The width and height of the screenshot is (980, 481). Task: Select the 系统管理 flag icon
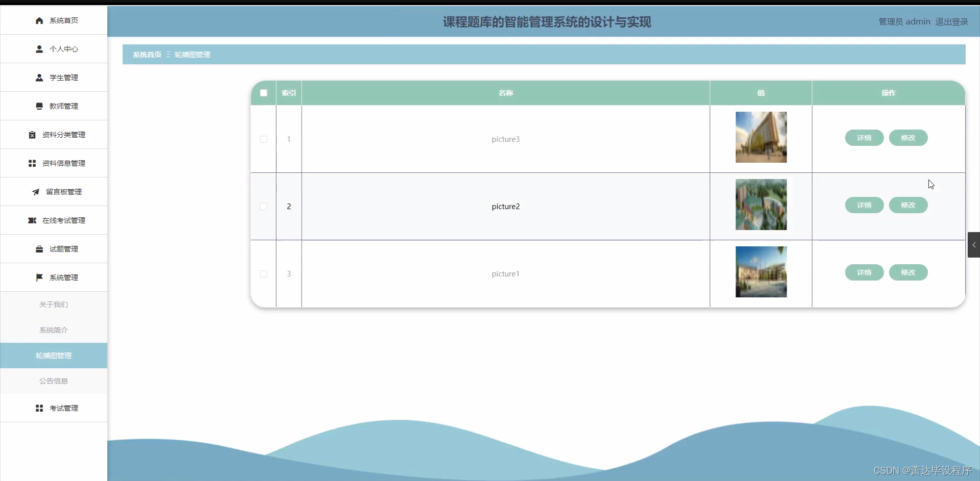[x=39, y=277]
